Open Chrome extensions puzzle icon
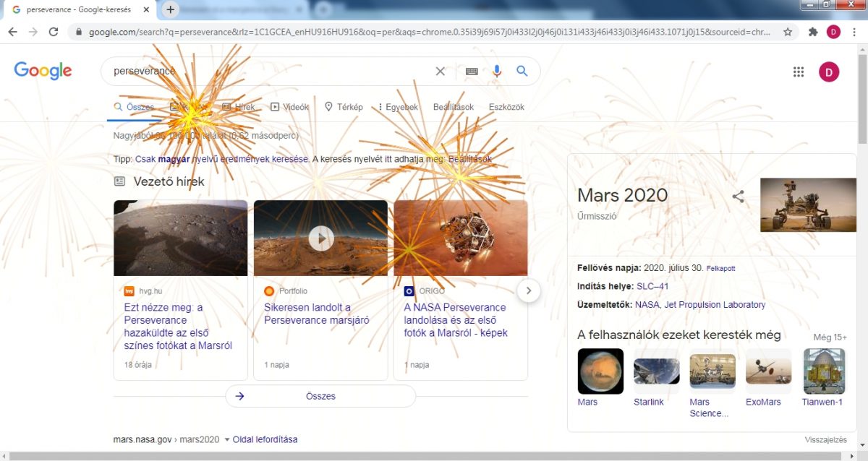This screenshot has height=461, width=868. tap(812, 32)
